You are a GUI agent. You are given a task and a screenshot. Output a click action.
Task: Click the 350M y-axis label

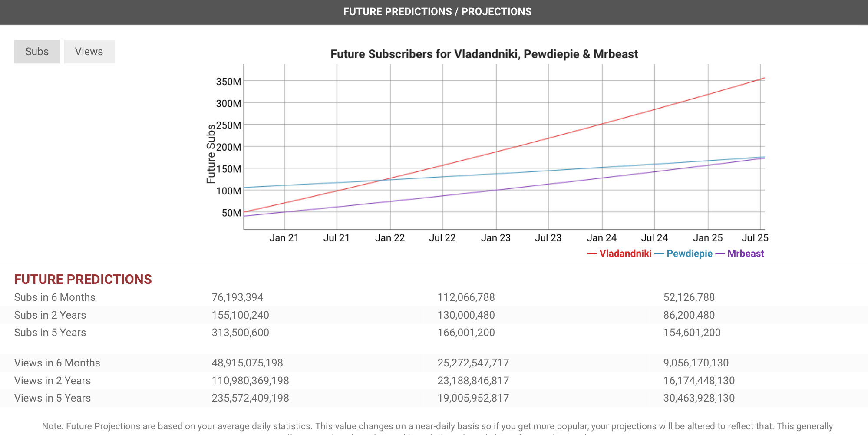click(229, 82)
